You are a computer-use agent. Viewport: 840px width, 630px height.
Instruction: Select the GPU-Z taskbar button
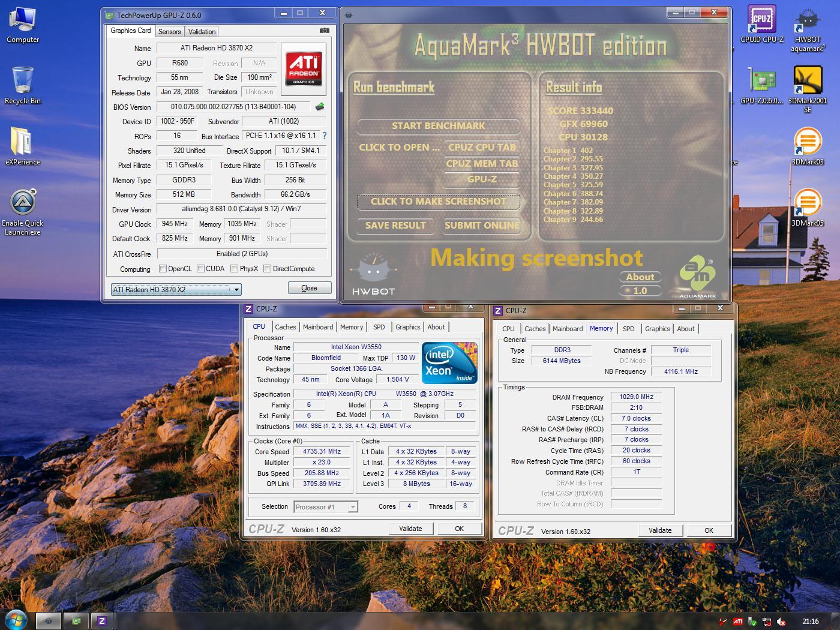click(76, 621)
